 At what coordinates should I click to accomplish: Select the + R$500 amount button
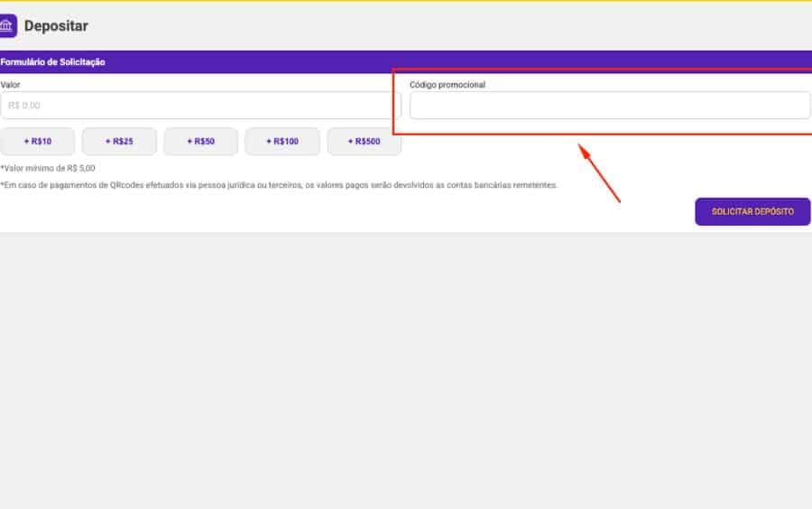click(364, 142)
